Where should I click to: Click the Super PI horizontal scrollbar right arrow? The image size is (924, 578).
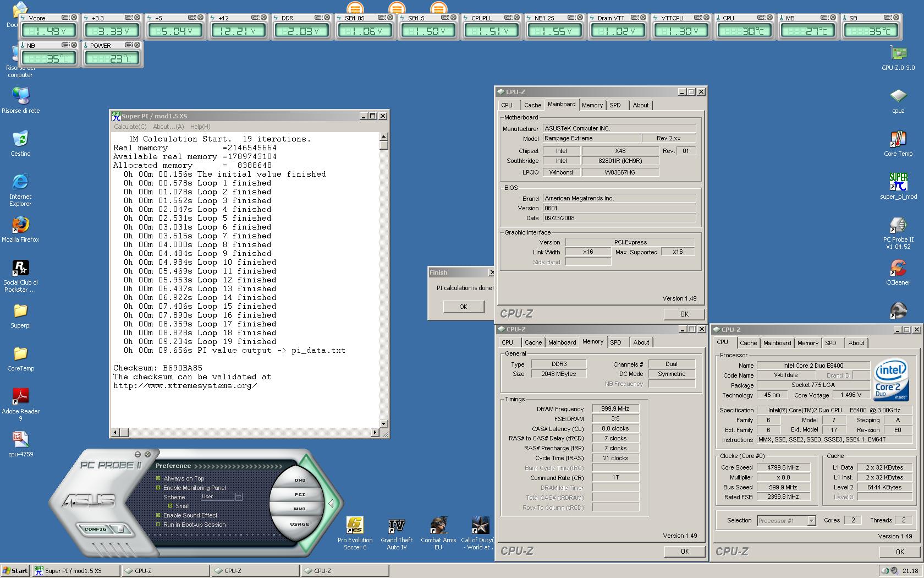[375, 433]
